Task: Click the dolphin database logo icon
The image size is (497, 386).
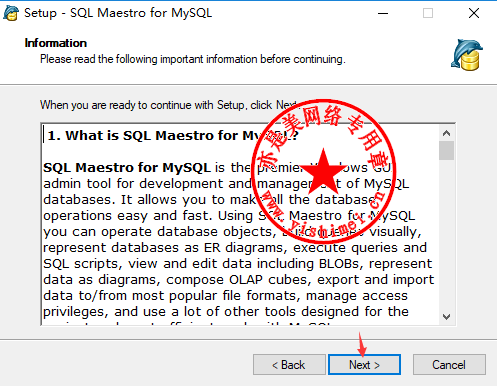Action: click(467, 55)
